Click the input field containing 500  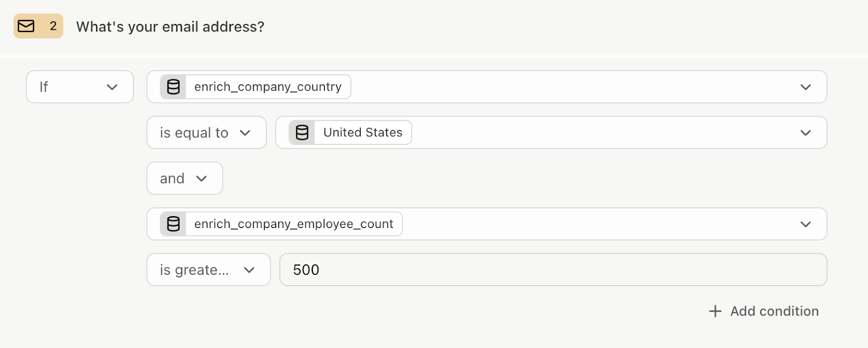553,270
